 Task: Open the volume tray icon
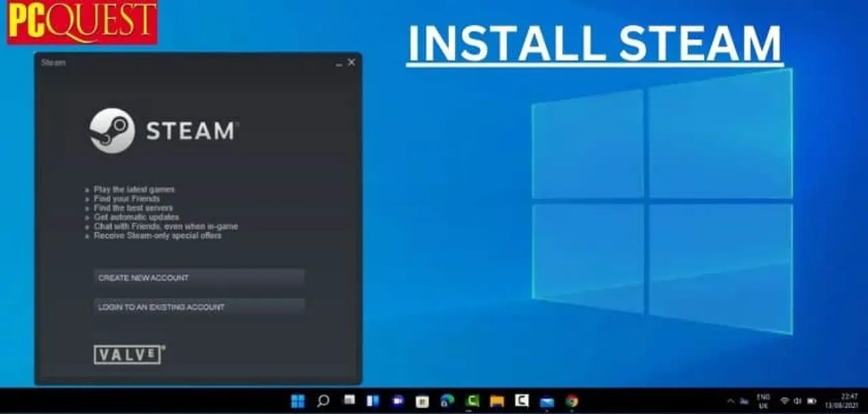(797, 401)
